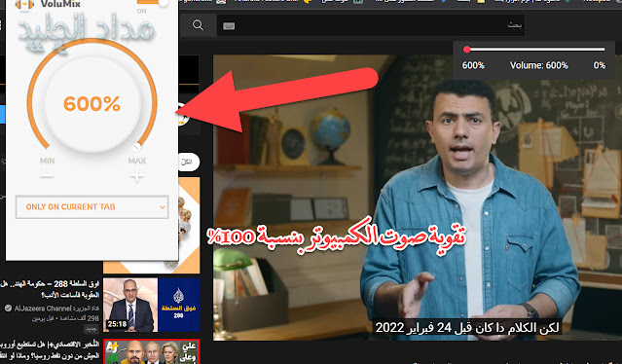Screen dimensions: 622x364
Task: Toggle the VoluMix ON switch
Action: pyautogui.click(x=153, y=2)
